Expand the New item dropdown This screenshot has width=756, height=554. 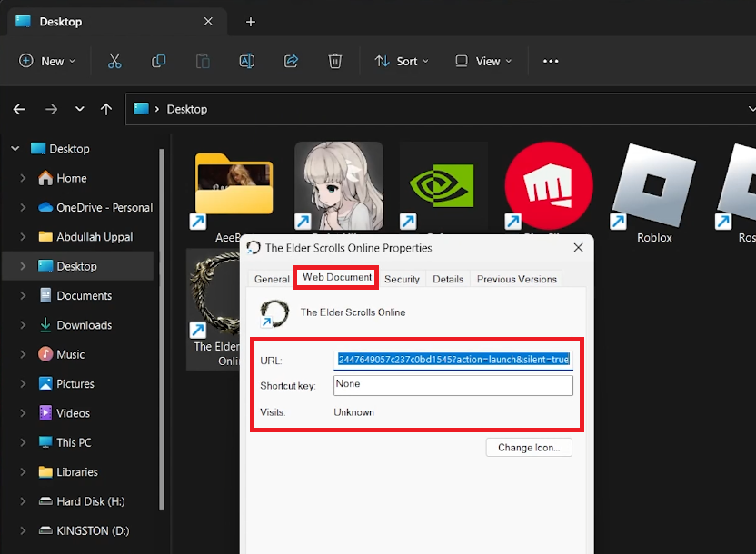[47, 61]
